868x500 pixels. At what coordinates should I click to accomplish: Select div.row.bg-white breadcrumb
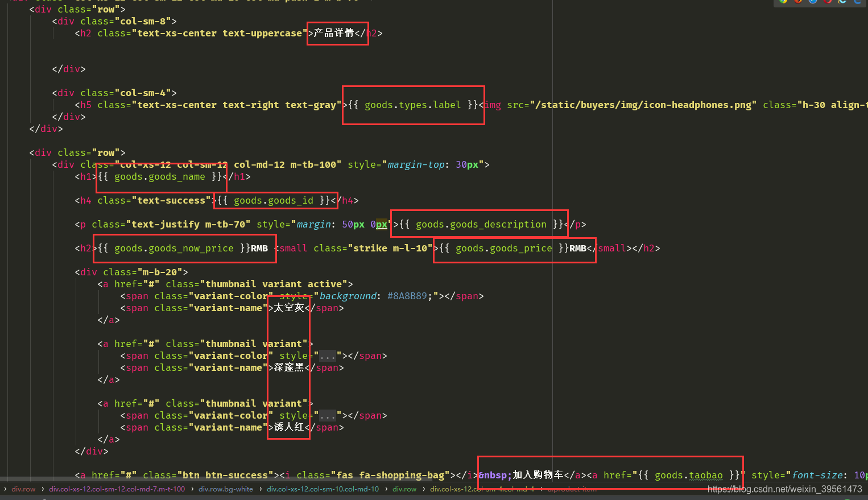(x=226, y=489)
